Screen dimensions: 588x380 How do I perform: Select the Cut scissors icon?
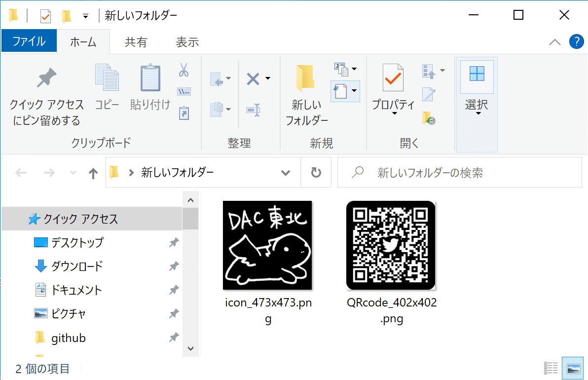click(184, 70)
